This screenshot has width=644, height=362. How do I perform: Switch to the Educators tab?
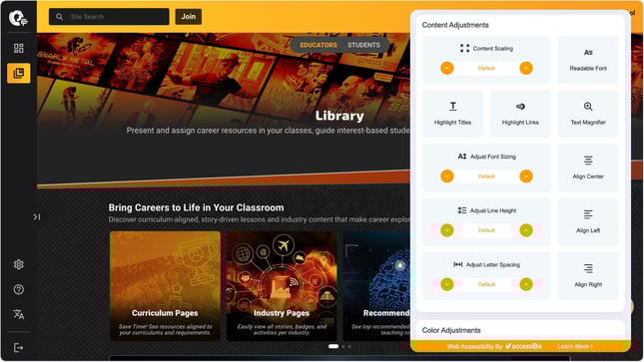318,45
